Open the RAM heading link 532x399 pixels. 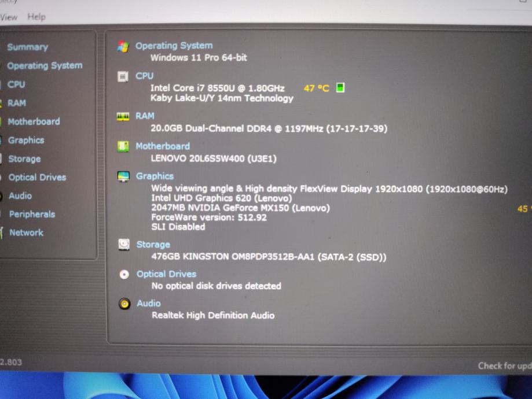(145, 116)
